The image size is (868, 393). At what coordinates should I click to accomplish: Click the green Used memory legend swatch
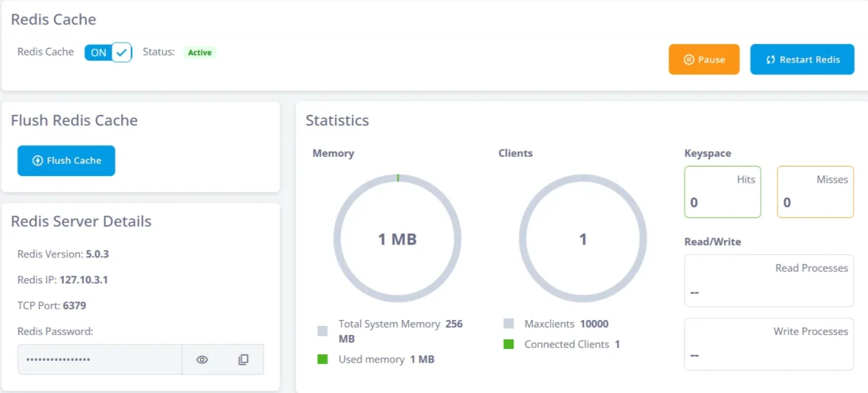pyautogui.click(x=323, y=359)
